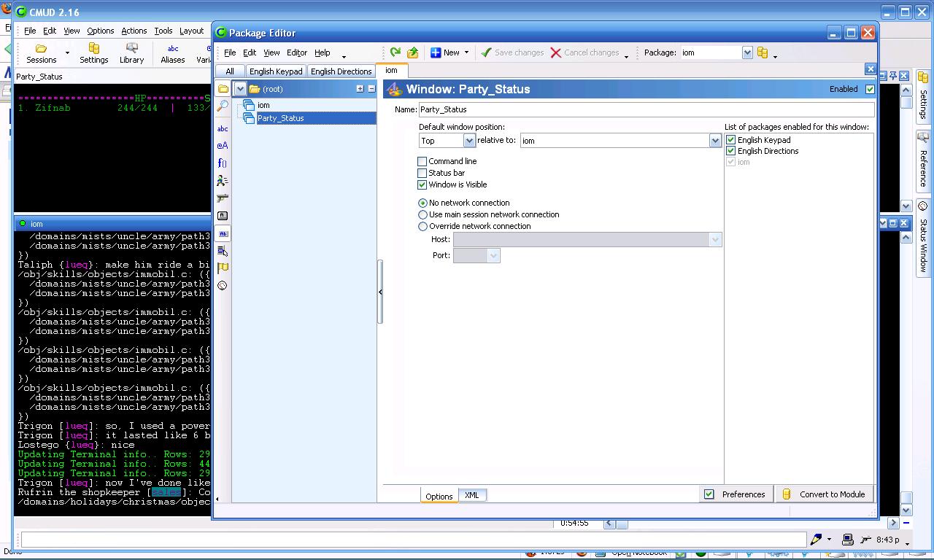
Task: Select Use main session network connection
Action: (422, 214)
